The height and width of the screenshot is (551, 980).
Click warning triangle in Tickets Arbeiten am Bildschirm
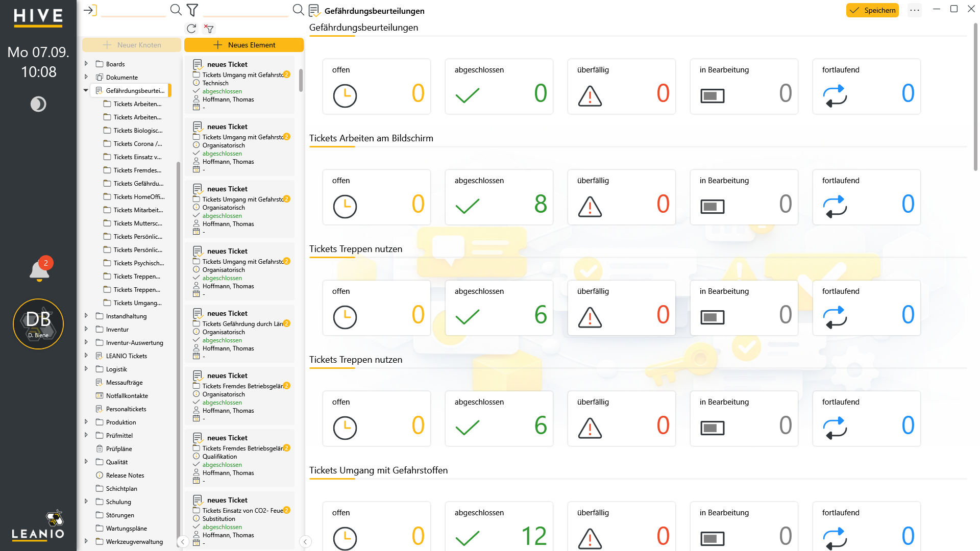(x=590, y=207)
